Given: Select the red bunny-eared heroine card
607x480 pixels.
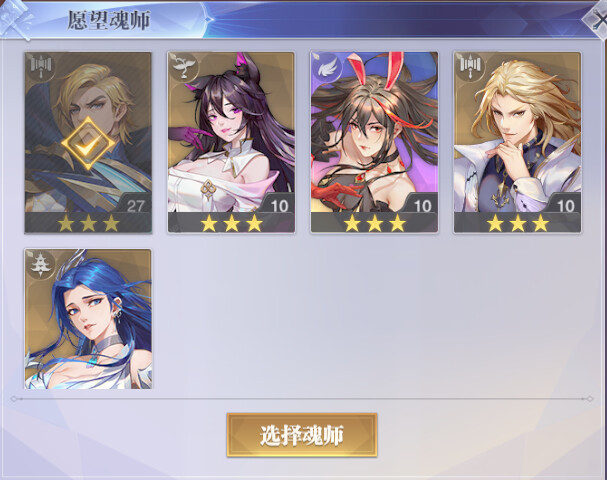Looking at the screenshot, I should click(x=374, y=142).
